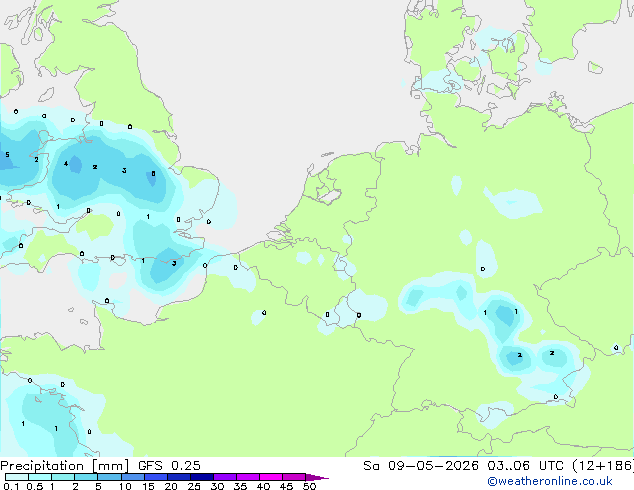The image size is (634, 490).
Task: Click the "45" legend scale label
Action: 286,486
